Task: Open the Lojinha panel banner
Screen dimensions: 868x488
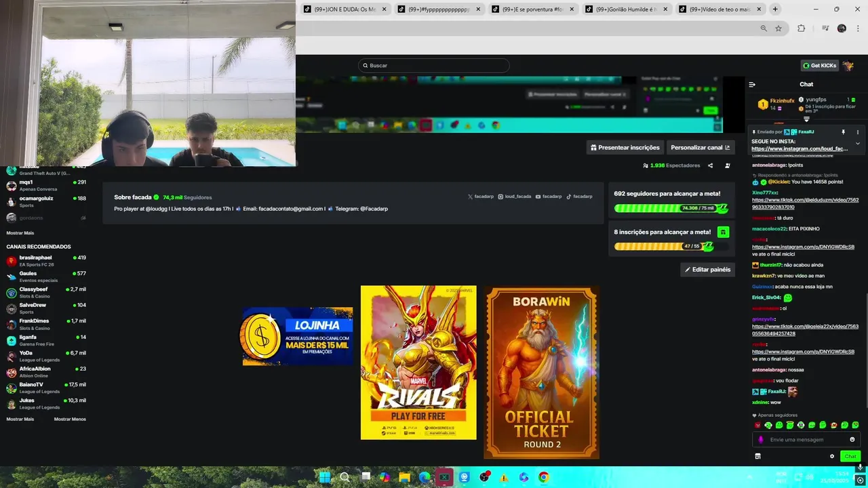Action: [298, 336]
